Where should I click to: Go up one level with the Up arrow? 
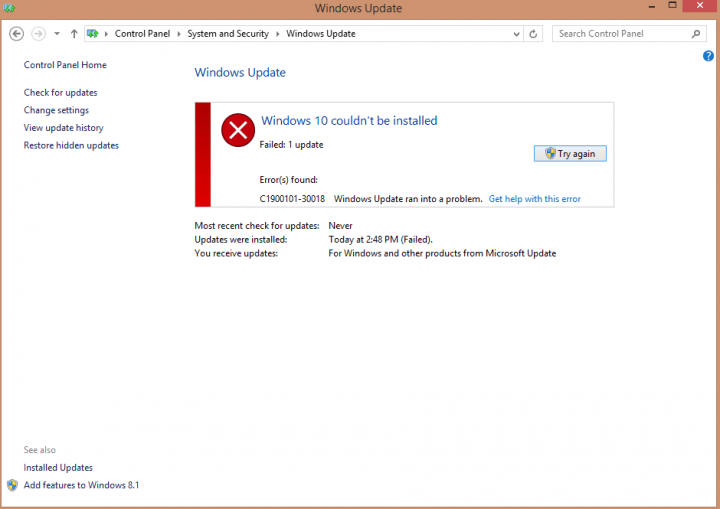coord(74,34)
